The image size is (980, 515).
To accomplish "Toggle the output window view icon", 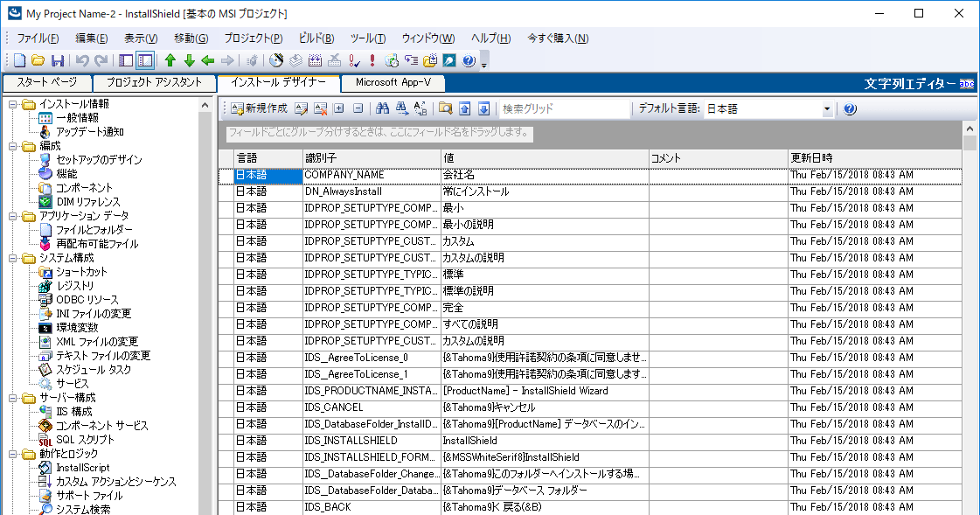I will click(x=143, y=59).
